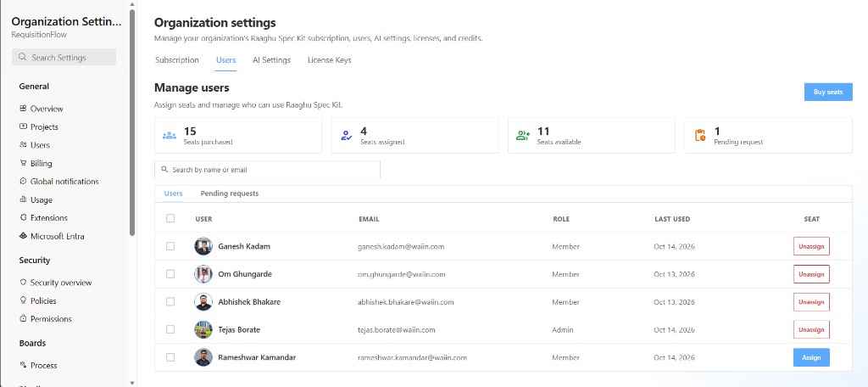
Task: Select the Users tab at top
Action: coord(225,60)
